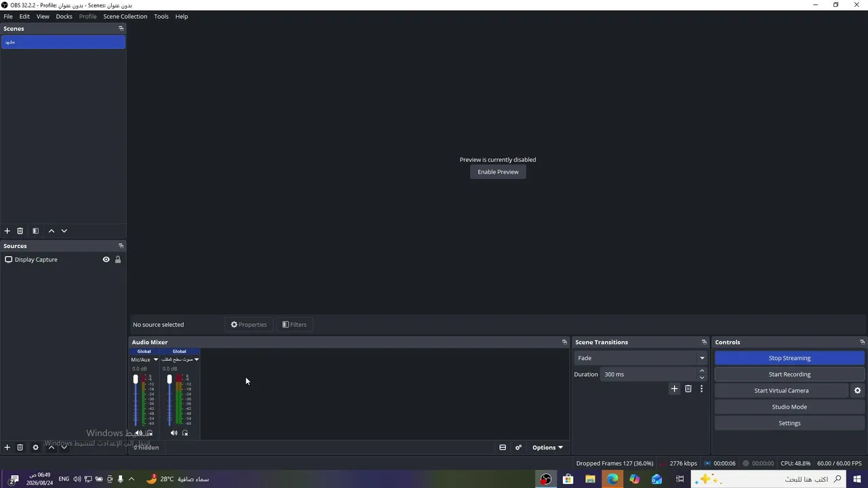Switch the Audio Mixer layout icon next to Options

coord(502,447)
